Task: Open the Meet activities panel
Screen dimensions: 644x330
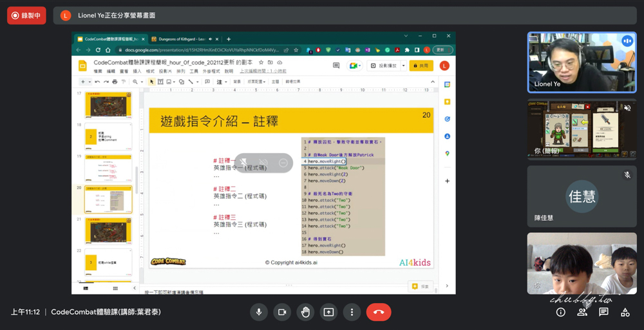Action: 625,313
